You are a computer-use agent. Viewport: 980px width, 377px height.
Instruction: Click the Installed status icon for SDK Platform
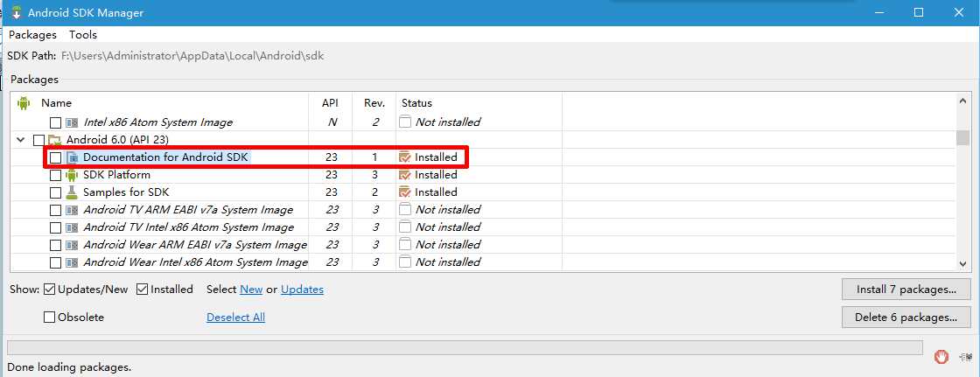[405, 175]
